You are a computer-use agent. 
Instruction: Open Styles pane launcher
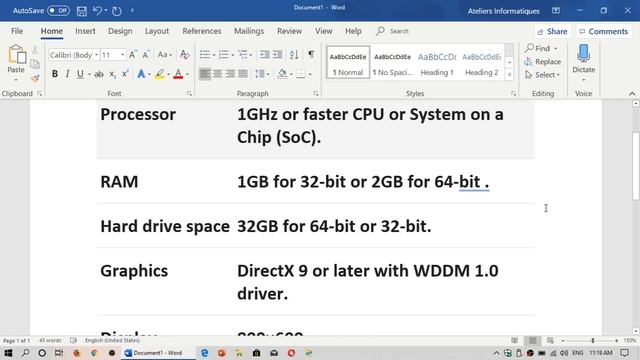tap(513, 93)
